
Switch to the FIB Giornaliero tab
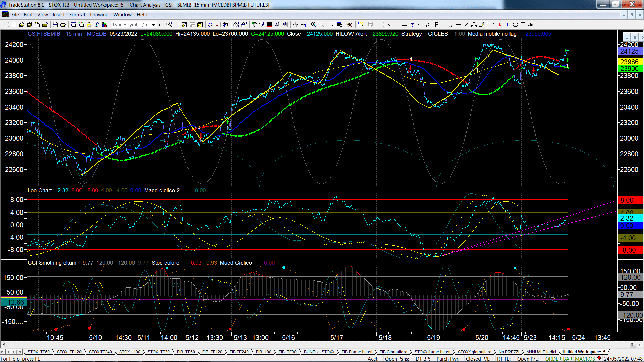point(393,352)
